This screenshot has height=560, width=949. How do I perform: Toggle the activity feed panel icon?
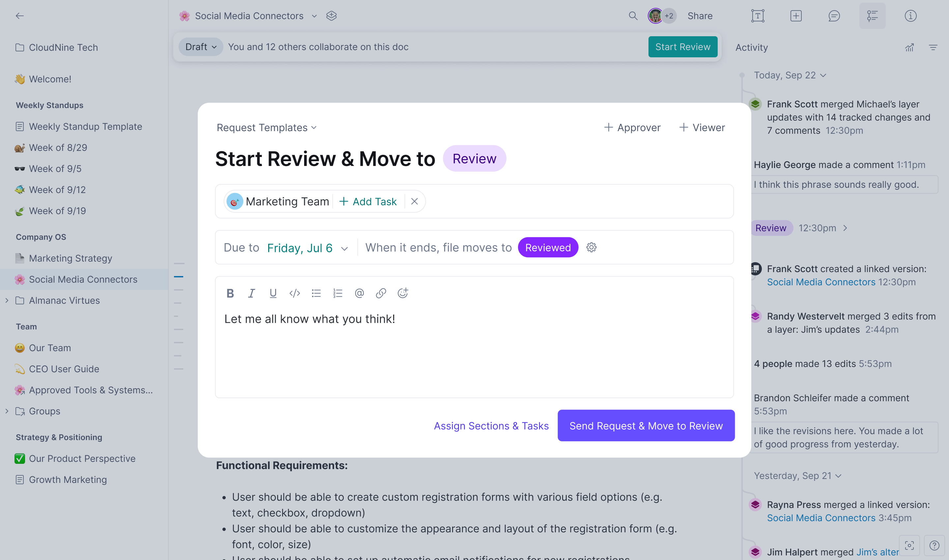click(x=872, y=16)
